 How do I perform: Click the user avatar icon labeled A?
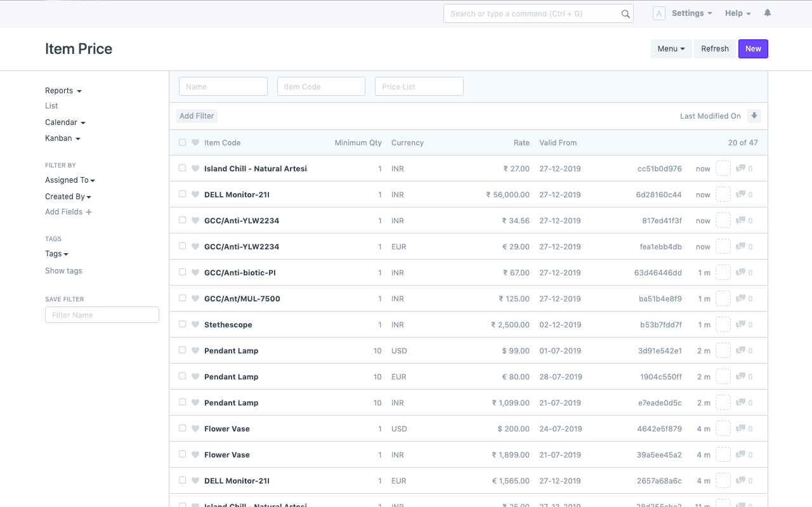coord(659,13)
